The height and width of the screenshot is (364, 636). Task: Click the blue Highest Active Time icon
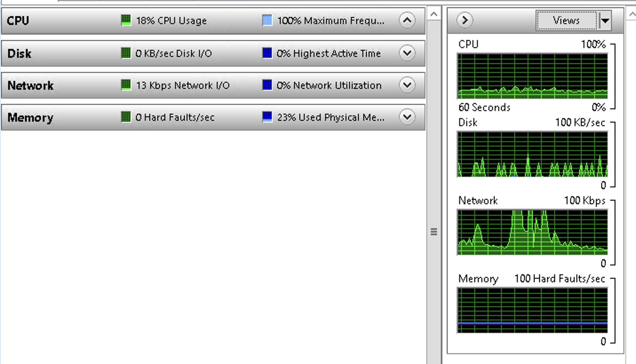pos(267,53)
